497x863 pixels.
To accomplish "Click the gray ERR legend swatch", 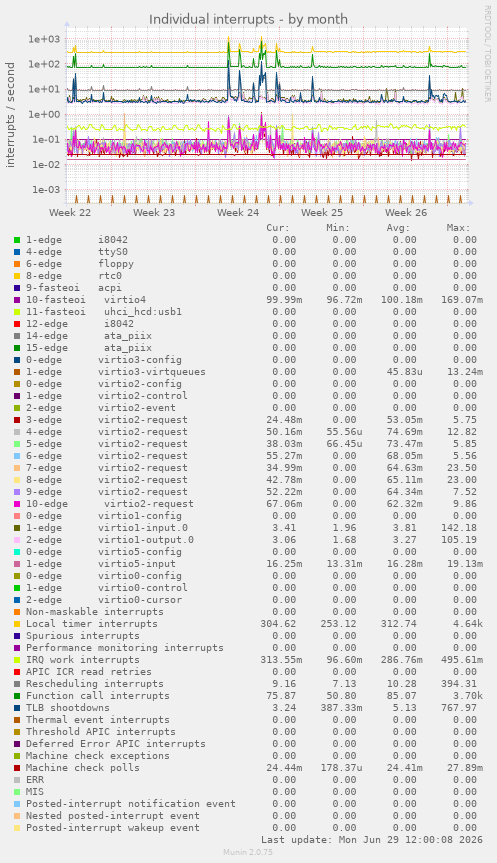I will [x=17, y=780].
